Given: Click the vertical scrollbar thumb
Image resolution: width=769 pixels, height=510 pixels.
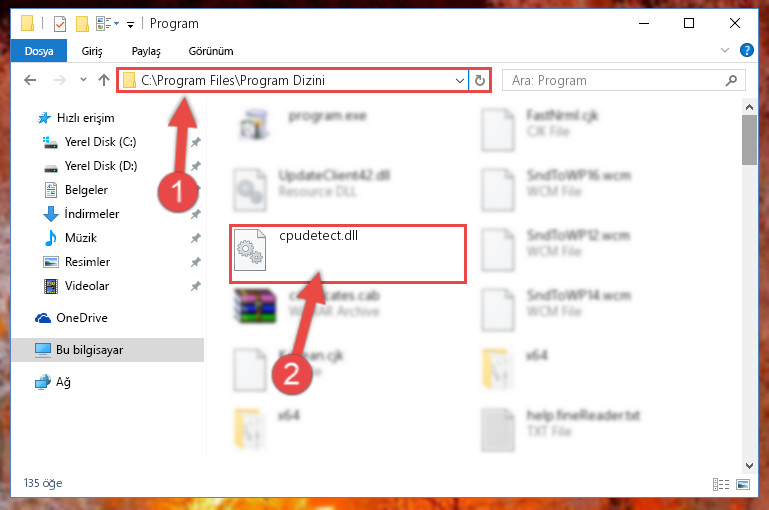Looking at the screenshot, I should tap(749, 140).
